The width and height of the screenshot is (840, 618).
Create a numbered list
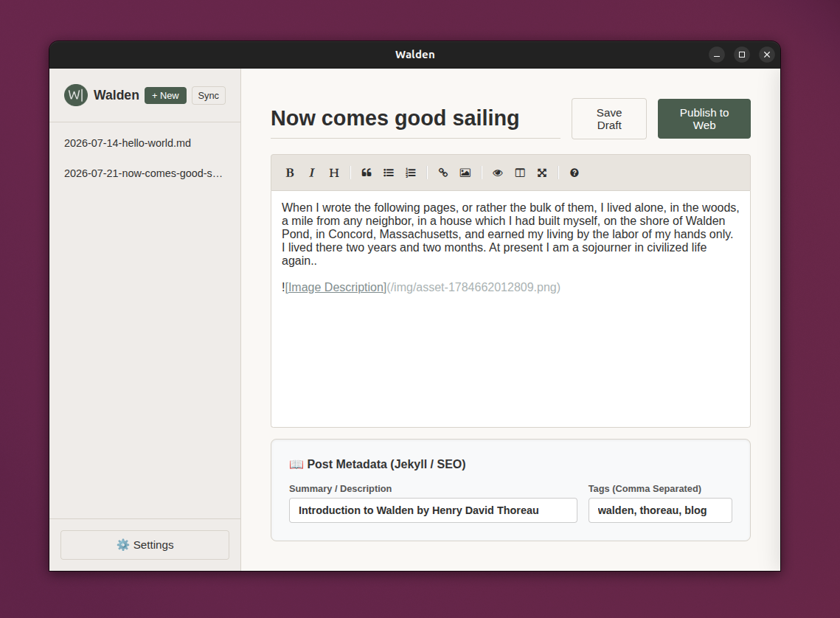[410, 173]
